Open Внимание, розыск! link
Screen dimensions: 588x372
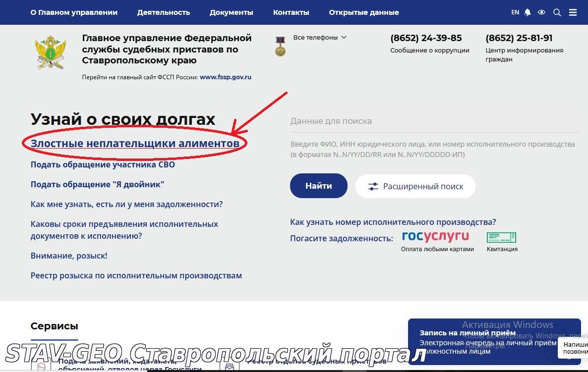point(69,256)
